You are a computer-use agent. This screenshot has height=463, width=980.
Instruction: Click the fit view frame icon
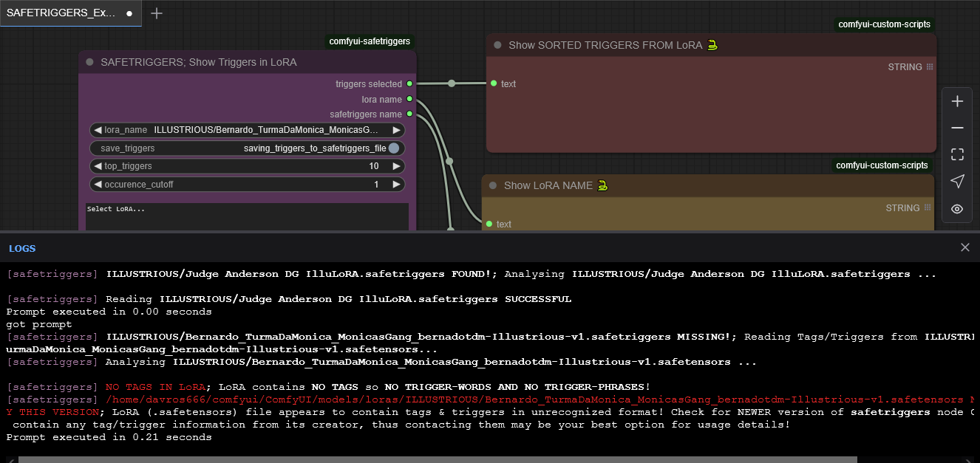point(957,154)
